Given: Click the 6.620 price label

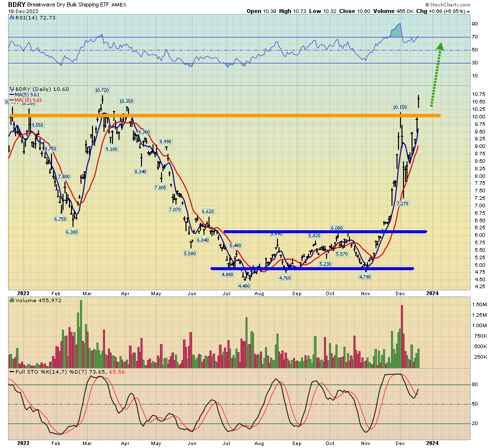Looking at the screenshot, I should click(x=208, y=212).
